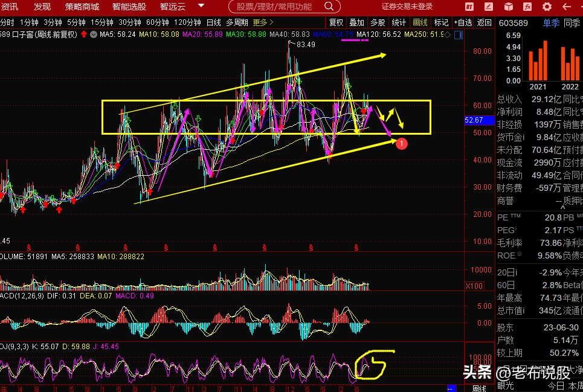Click the diamond icon after MA250 value
Image resolution: width=583 pixels, height=392 pixels.
click(x=448, y=34)
